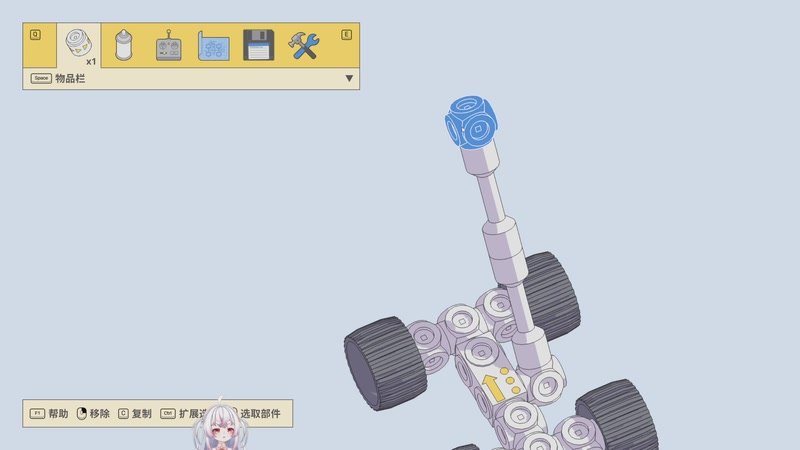Click the 帮助 help label

tap(58, 413)
